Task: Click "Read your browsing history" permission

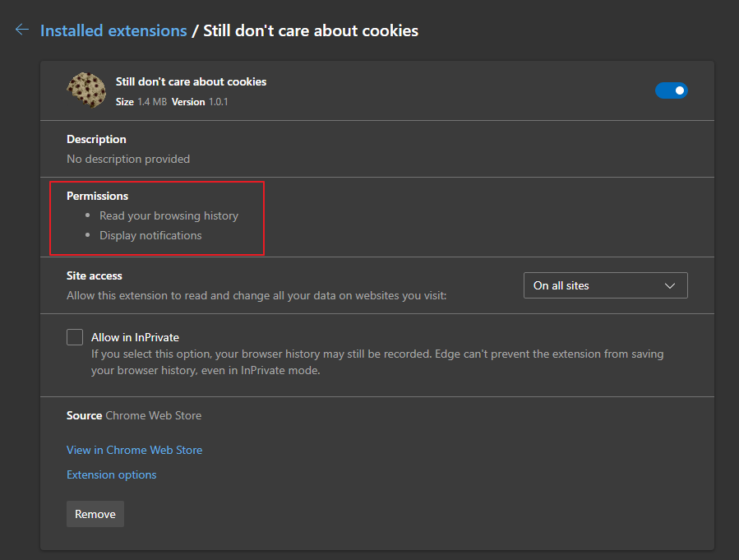Action: pyautogui.click(x=169, y=215)
